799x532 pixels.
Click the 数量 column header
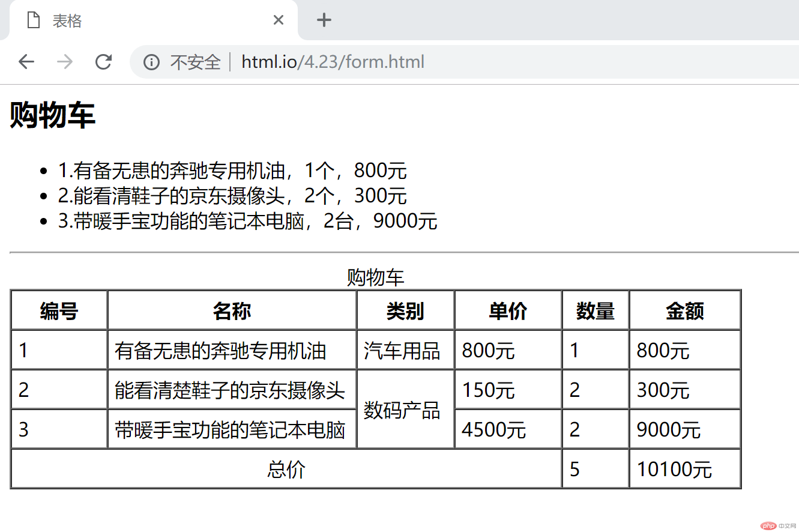pos(595,311)
